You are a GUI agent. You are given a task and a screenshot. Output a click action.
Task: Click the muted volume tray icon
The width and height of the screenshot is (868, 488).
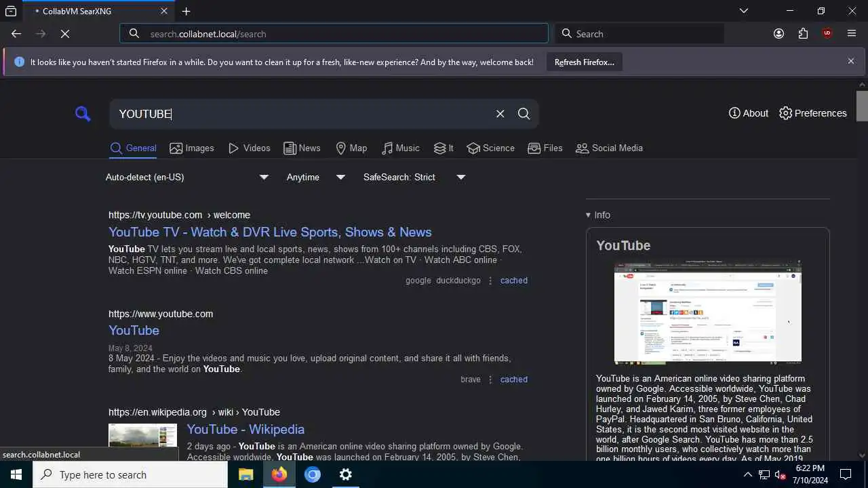pos(781,474)
